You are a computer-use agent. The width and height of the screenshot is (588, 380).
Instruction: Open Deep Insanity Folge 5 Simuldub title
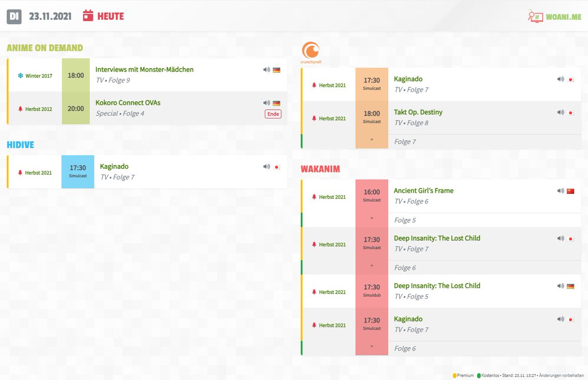pyautogui.click(x=437, y=285)
